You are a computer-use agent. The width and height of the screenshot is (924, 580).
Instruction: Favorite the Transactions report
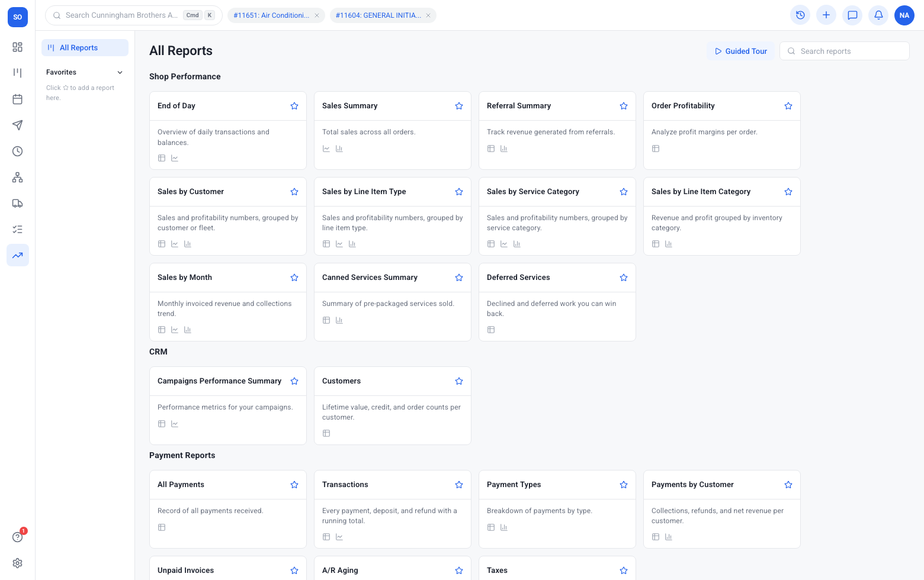pos(459,485)
